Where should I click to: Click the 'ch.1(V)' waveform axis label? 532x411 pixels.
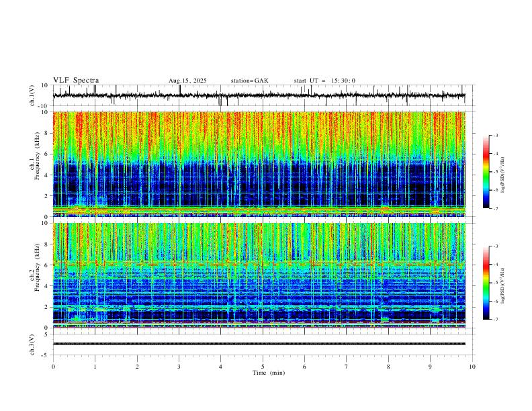click(x=32, y=95)
